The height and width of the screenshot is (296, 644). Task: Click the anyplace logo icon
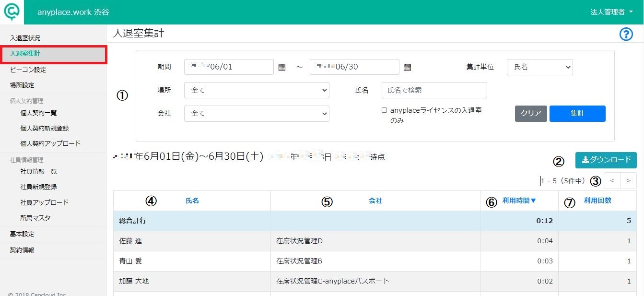12,12
